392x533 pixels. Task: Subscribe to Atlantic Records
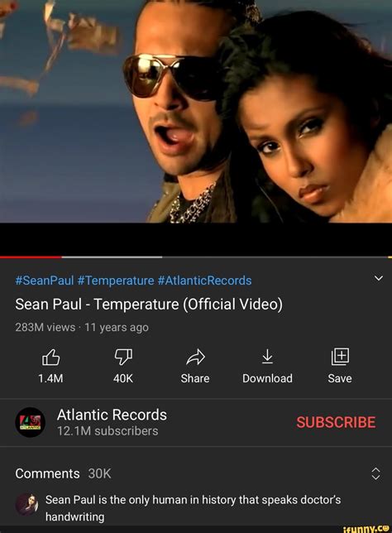tap(336, 422)
